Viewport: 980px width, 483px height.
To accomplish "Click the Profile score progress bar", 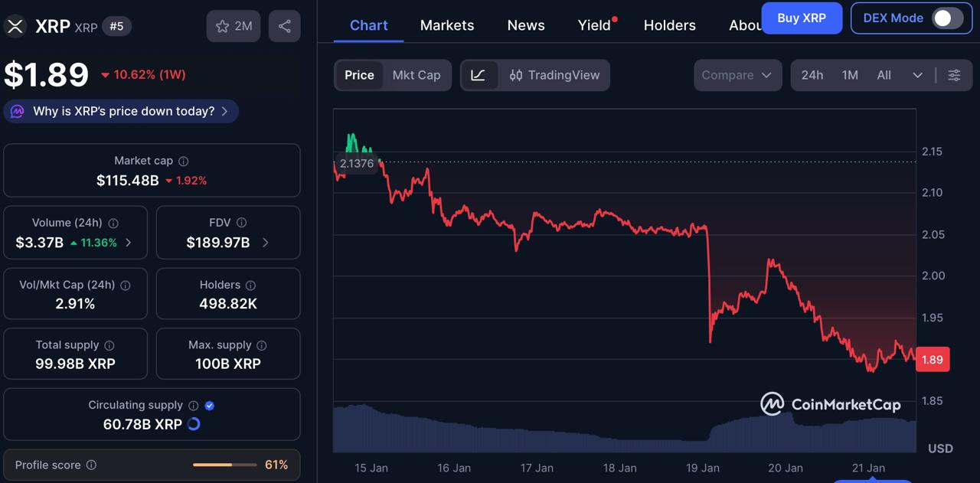I will [223, 465].
